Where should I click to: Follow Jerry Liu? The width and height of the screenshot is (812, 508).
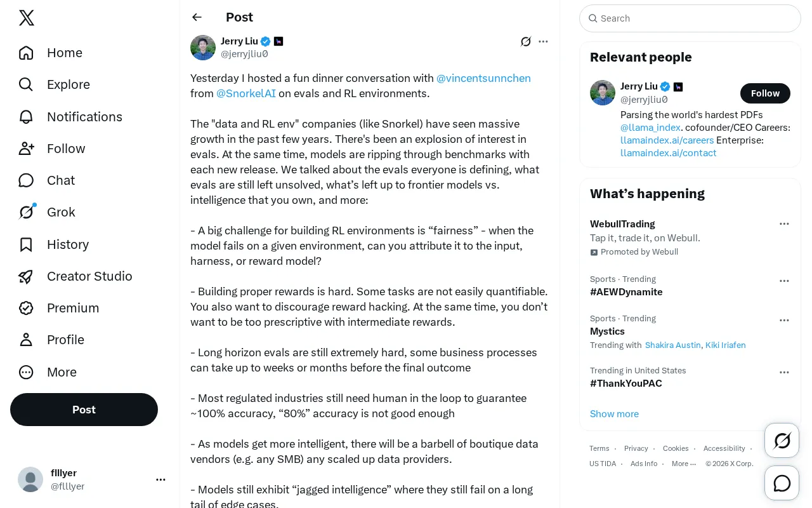tap(765, 93)
